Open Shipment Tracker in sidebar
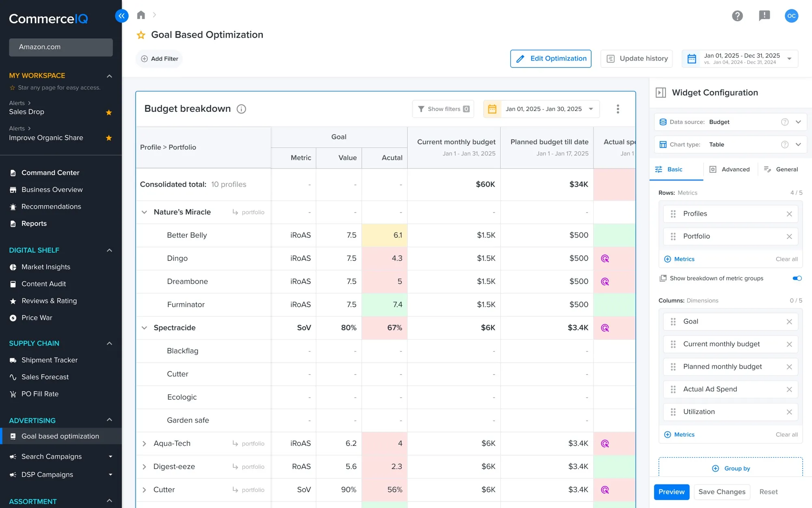The height and width of the screenshot is (508, 812). 50,360
